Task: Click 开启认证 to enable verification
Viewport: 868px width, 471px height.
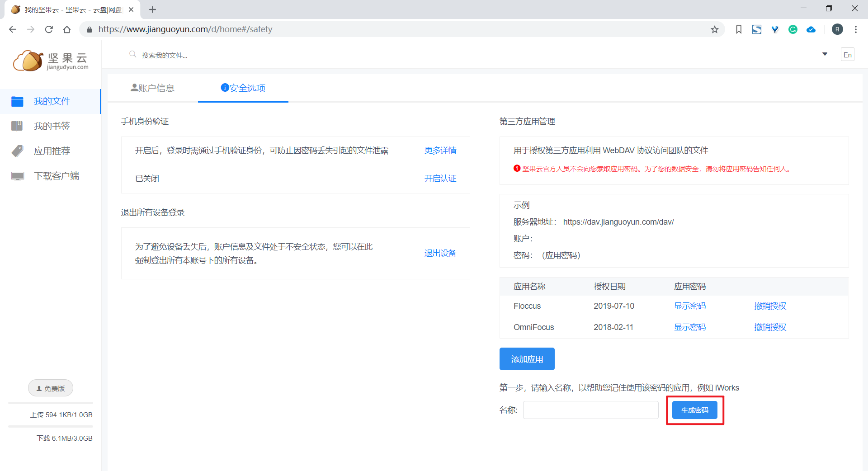Action: (440, 179)
